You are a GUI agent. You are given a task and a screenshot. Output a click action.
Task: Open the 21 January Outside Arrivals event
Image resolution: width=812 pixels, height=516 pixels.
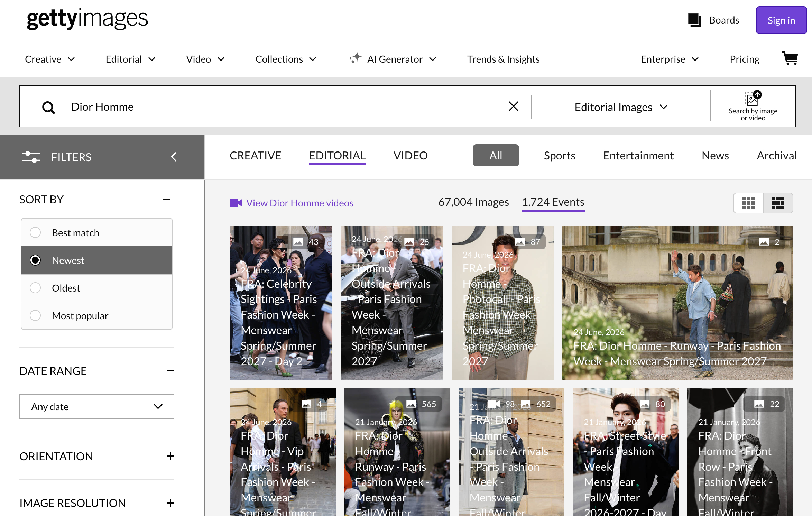click(511, 452)
